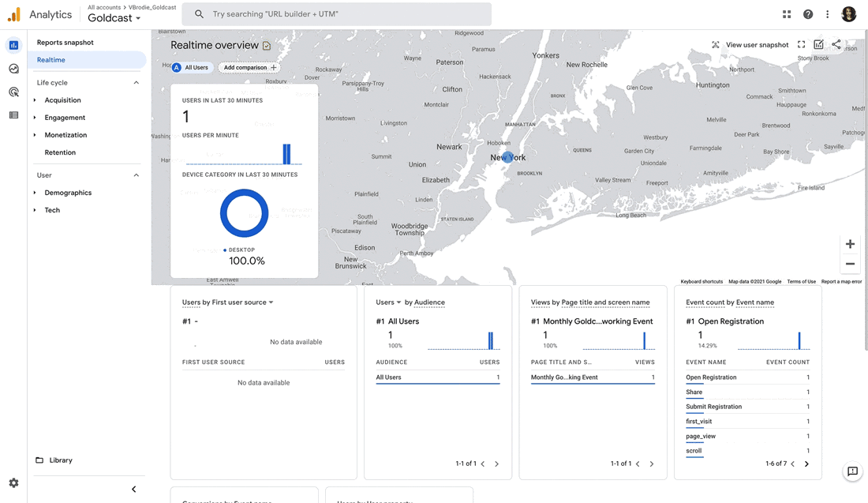This screenshot has height=503, width=868.
Task: Click Terms of Use link
Action: point(801,281)
